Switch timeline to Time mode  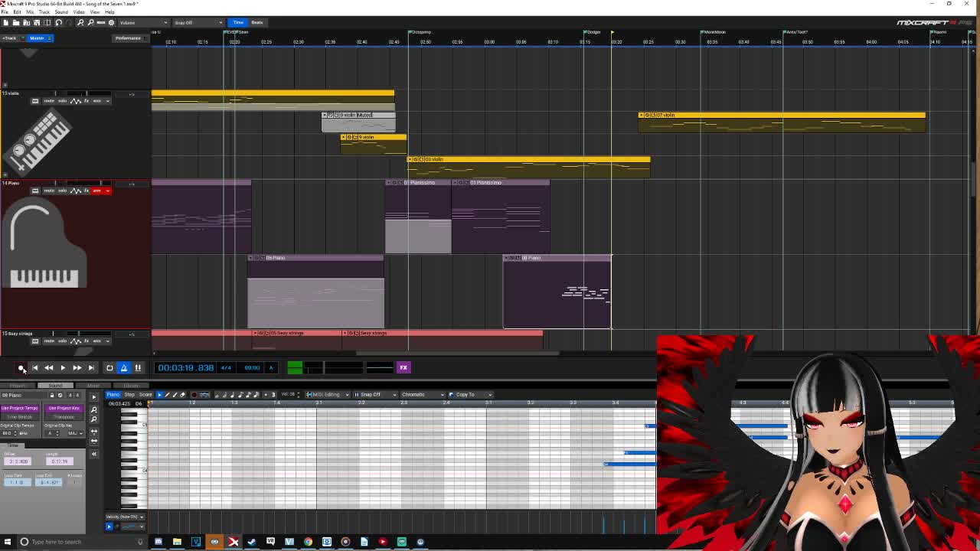point(238,22)
